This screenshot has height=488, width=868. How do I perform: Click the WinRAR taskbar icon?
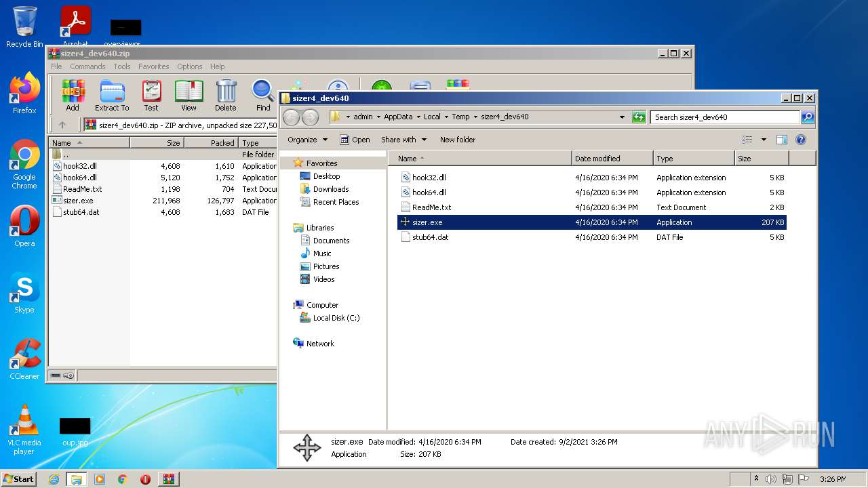168,479
